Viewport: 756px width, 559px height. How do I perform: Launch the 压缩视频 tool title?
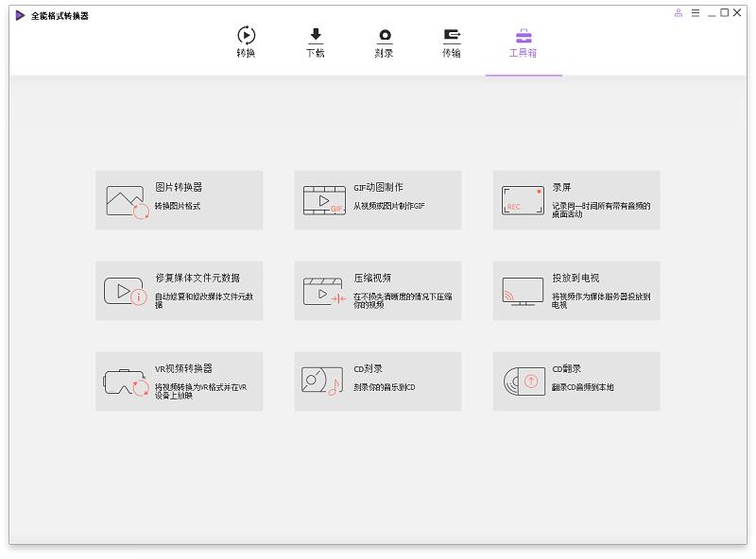tap(372, 278)
